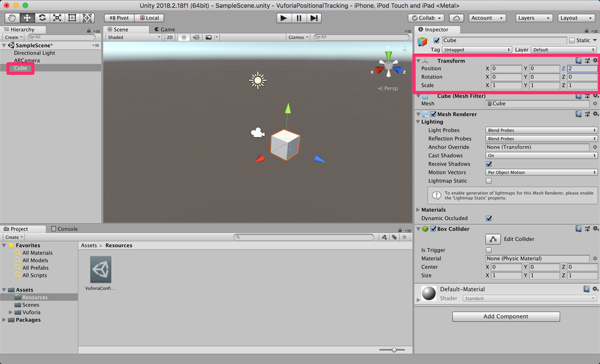Click the favorite star icon in Project
The height and width of the screenshot is (364, 600).
pos(404,237)
